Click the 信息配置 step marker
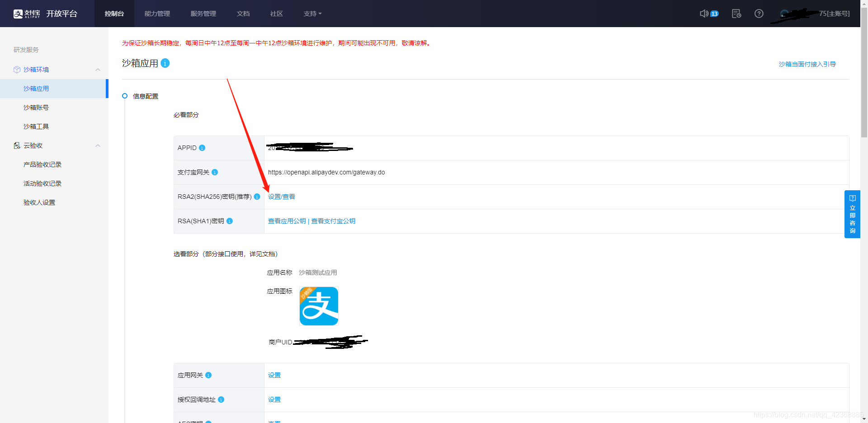This screenshot has width=868, height=423. click(x=125, y=96)
